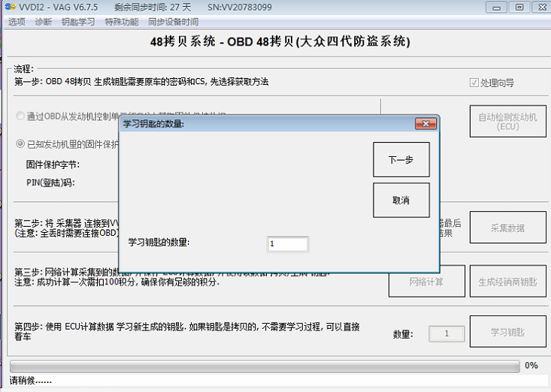Select the 通过OBD从发动机控制单元 radio option

coord(20,116)
